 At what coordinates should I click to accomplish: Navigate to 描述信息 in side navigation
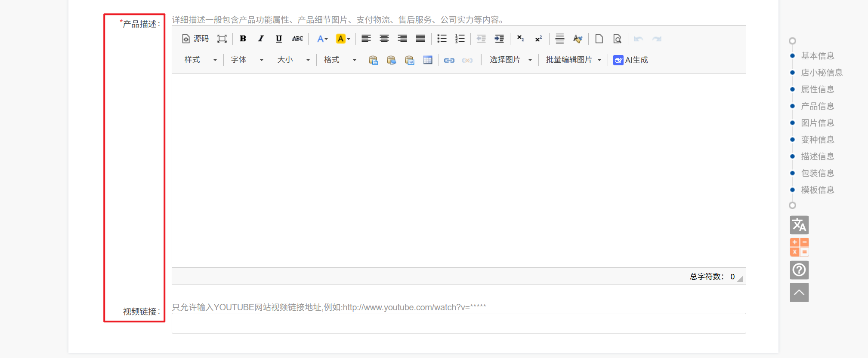817,156
